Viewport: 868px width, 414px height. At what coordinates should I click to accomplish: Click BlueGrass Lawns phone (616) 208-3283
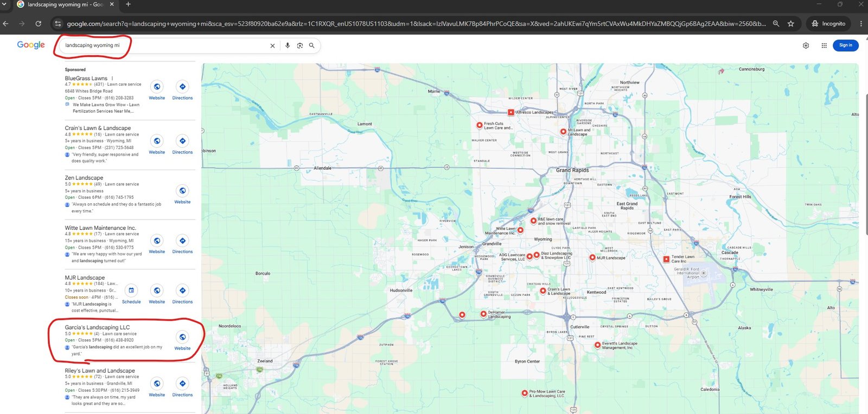[119, 98]
